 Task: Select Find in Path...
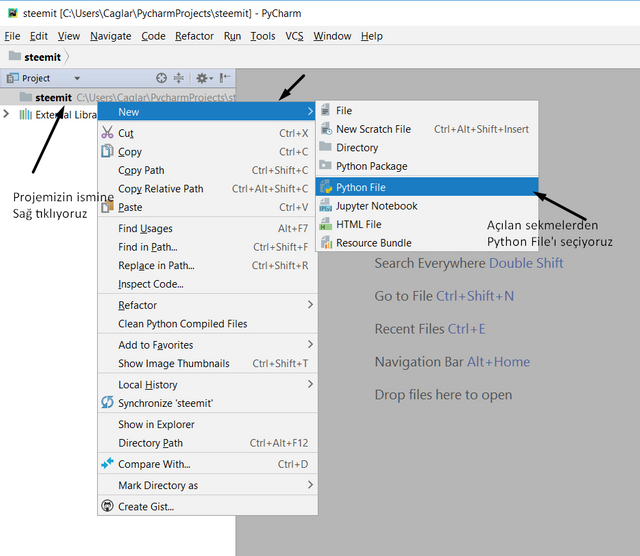pos(207,247)
